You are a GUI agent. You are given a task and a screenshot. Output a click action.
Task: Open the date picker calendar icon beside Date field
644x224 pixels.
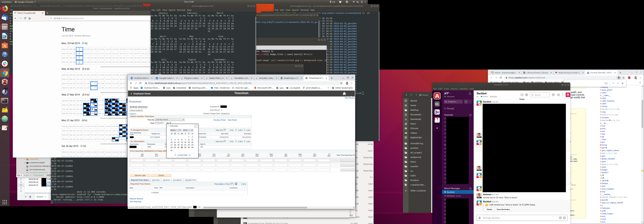pyautogui.click(x=168, y=123)
